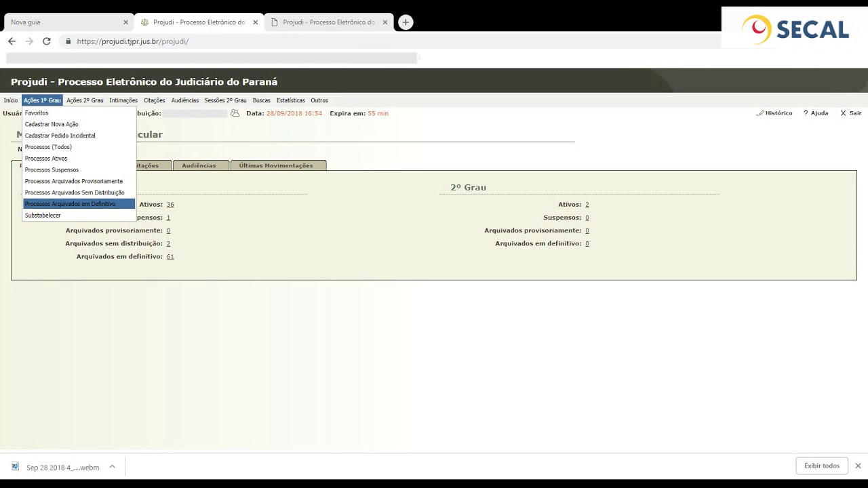Select Processos Arquivados Provisoriamente
The width and height of the screenshot is (868, 488).
[x=79, y=182]
